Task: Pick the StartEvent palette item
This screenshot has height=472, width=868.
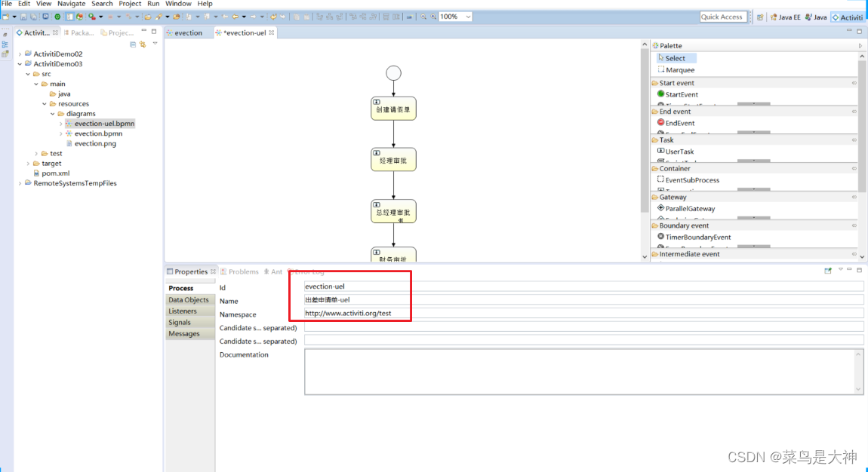Action: click(677, 94)
